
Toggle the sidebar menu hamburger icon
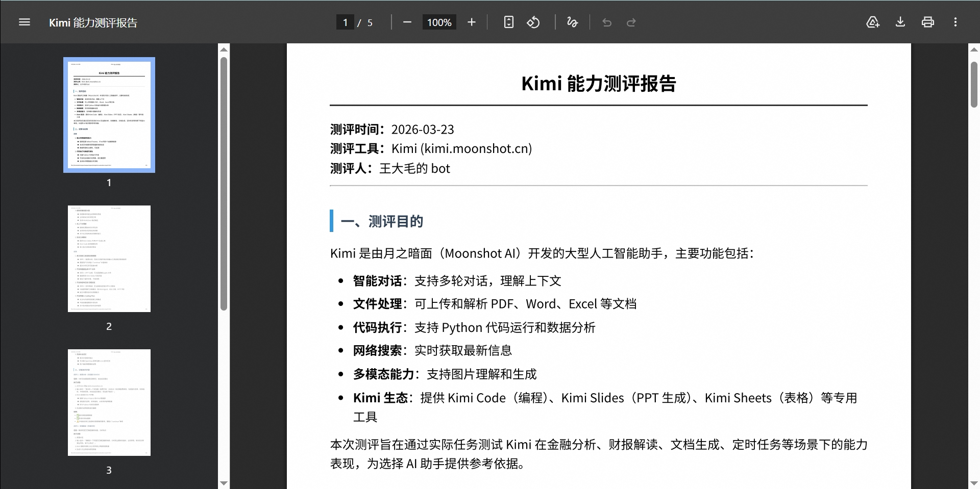tap(24, 22)
